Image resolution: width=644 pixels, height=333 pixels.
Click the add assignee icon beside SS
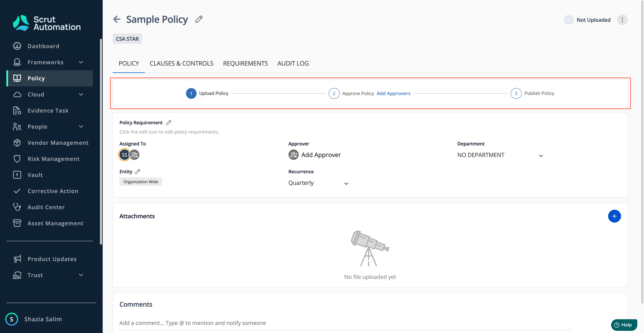coord(135,155)
